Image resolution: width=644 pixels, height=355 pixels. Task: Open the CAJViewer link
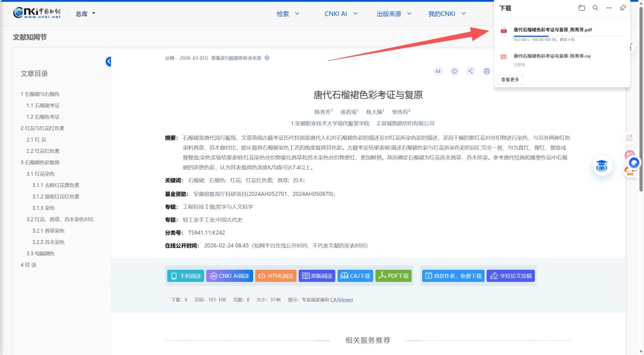[x=342, y=300]
